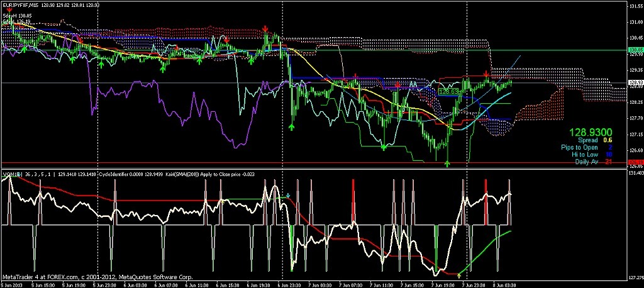Click the yellow up arrow in the indicator subwindow
The image size is (644, 288).
click(x=458, y=275)
